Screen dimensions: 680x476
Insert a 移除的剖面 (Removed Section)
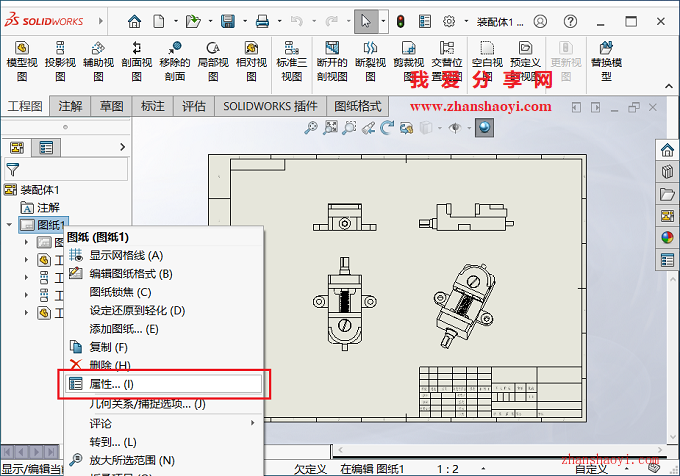click(175, 62)
